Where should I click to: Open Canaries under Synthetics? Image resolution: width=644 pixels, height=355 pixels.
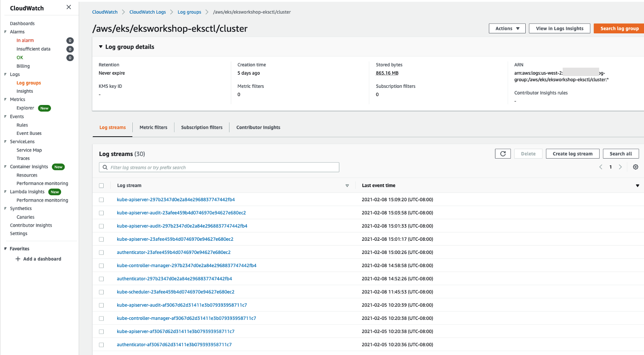click(25, 217)
